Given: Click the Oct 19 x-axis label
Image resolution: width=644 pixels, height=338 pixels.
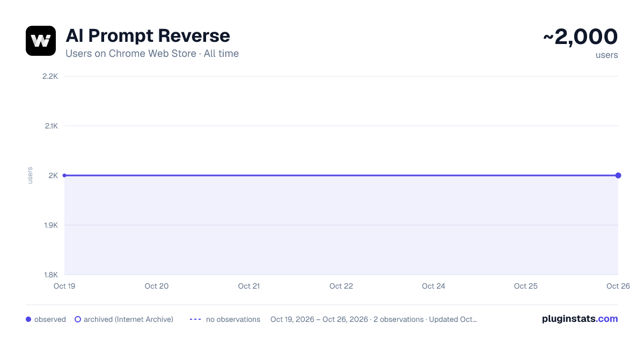Looking at the screenshot, I should click(x=64, y=286).
